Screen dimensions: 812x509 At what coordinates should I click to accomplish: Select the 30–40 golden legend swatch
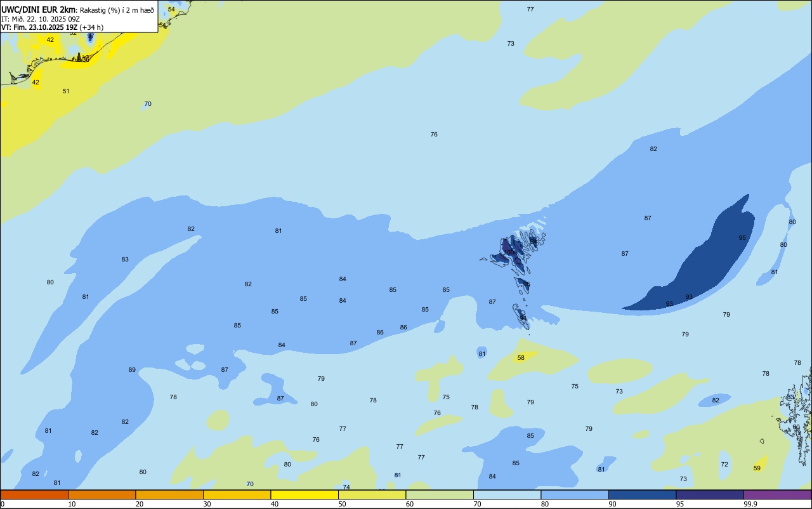tap(237, 494)
